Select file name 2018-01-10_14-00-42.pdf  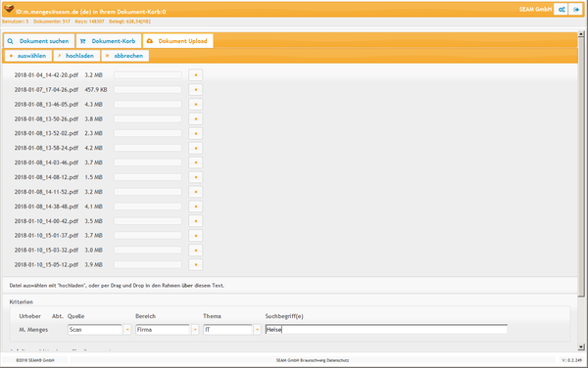(x=46, y=221)
